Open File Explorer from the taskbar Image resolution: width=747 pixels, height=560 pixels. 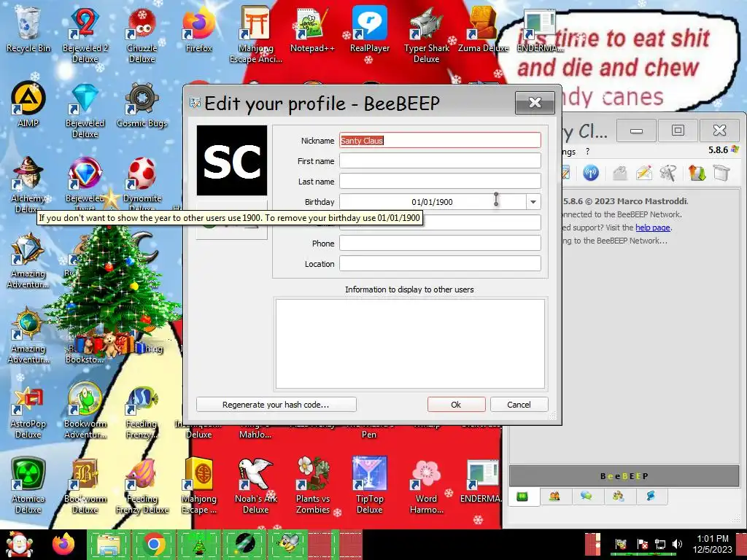pos(108,544)
